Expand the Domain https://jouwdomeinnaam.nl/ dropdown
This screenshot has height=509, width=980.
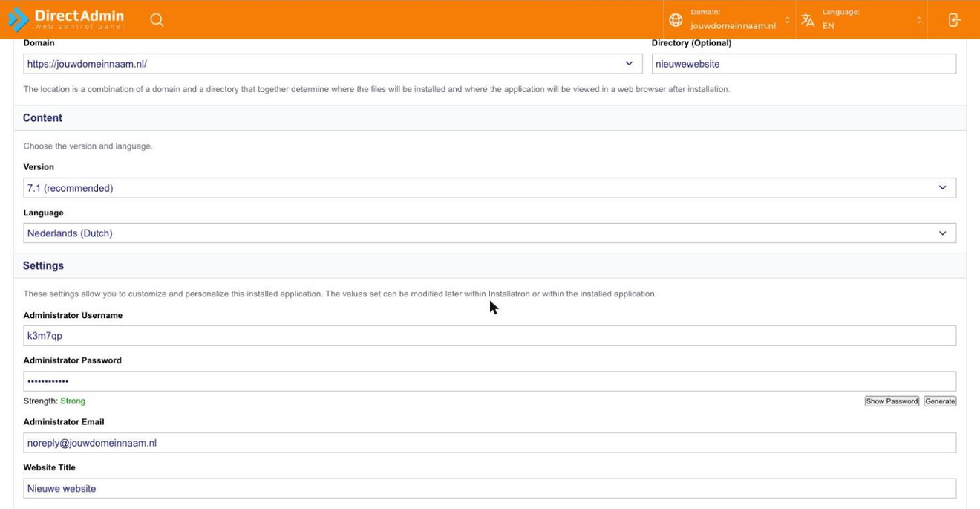333,64
